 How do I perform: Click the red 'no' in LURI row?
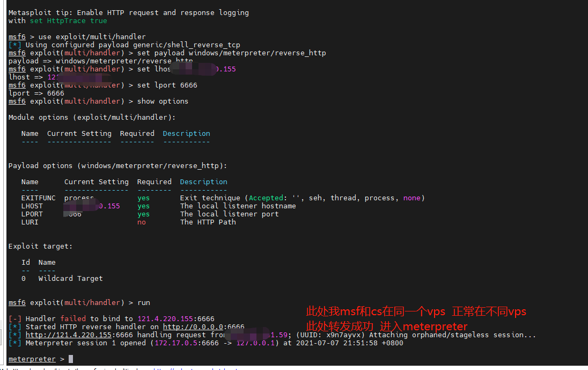click(142, 222)
